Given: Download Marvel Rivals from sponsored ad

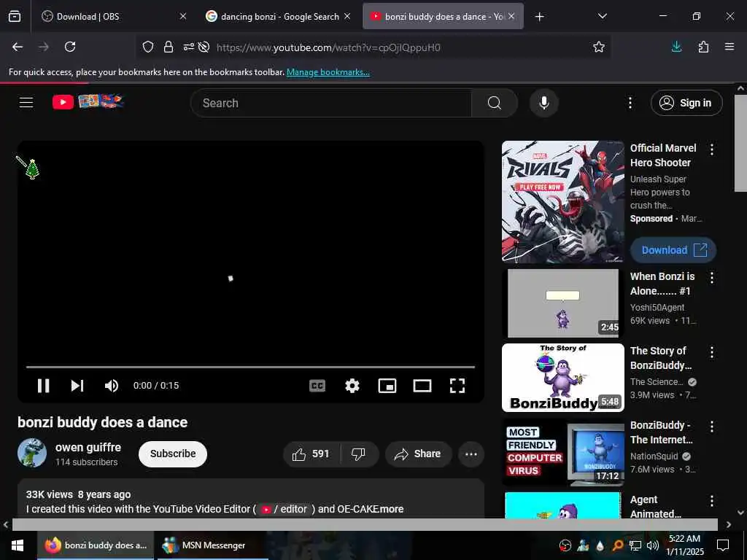Looking at the screenshot, I should click(x=673, y=250).
